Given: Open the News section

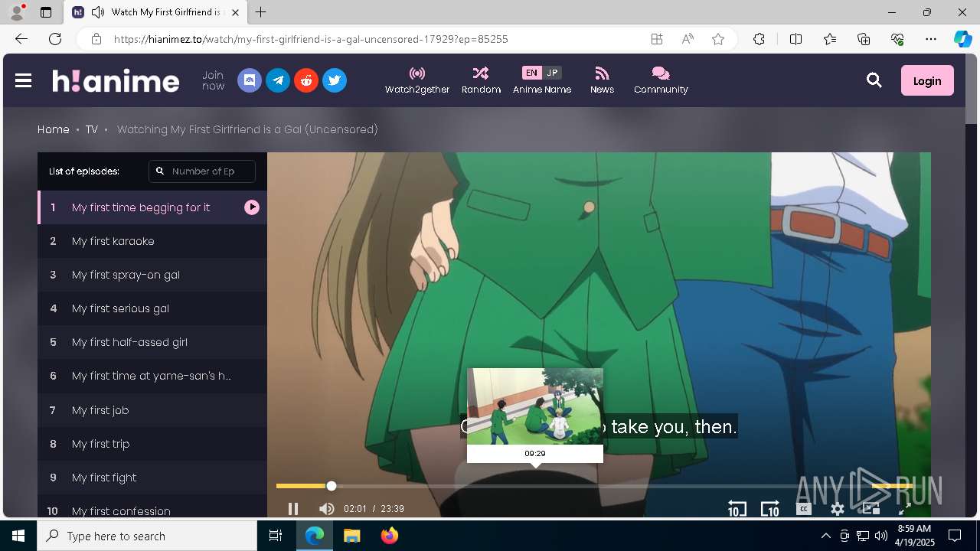Looking at the screenshot, I should coord(602,80).
